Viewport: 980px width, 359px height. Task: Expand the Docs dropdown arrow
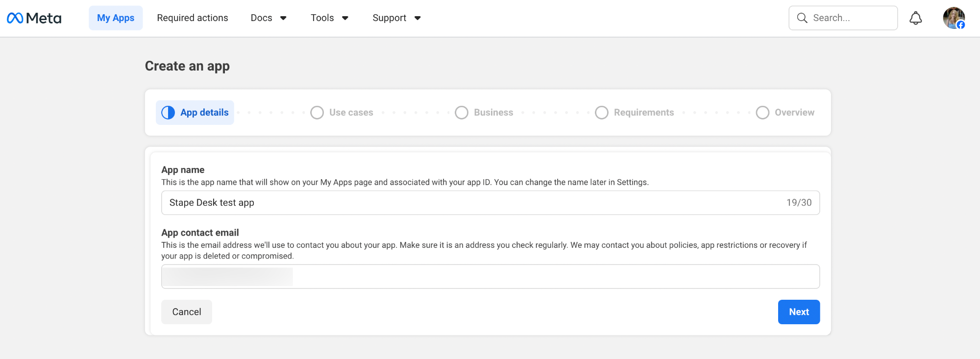click(x=283, y=18)
